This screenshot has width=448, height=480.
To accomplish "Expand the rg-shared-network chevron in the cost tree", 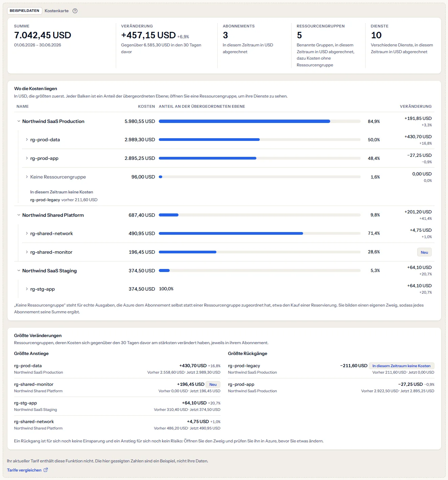I will tap(27, 233).
